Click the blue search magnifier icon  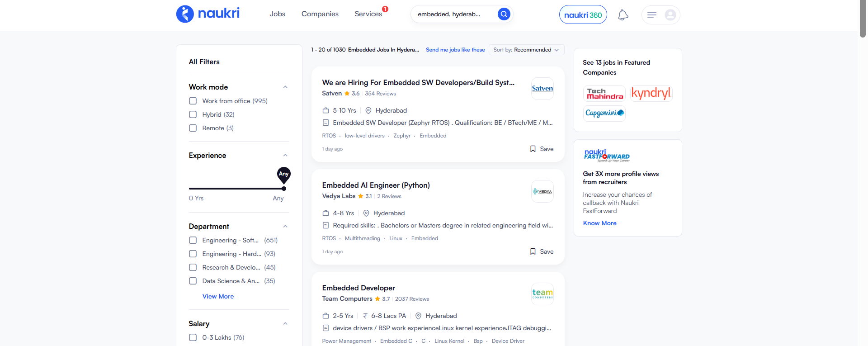point(504,14)
